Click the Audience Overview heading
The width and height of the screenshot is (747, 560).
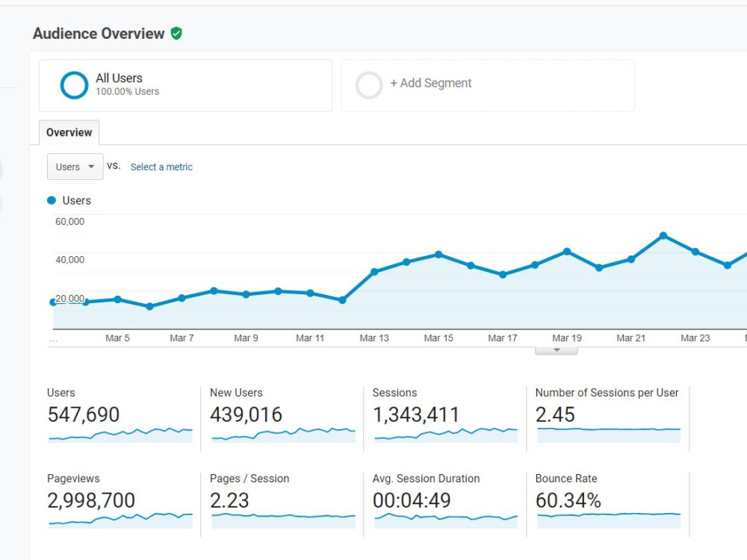pyautogui.click(x=99, y=34)
